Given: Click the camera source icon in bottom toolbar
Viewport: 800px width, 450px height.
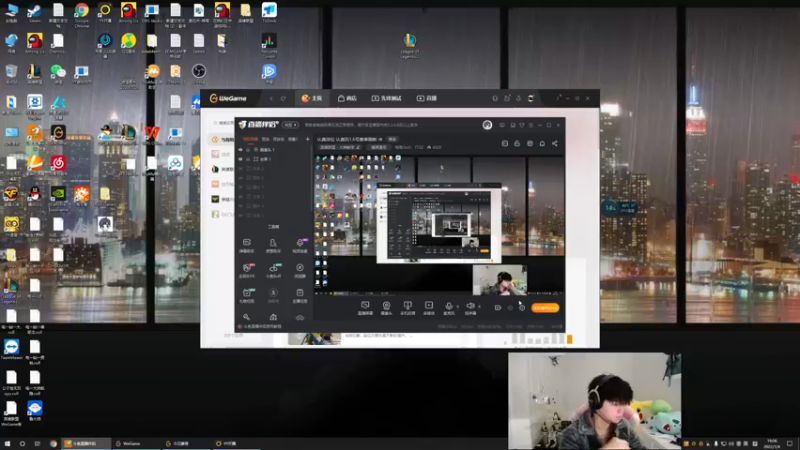Looking at the screenshot, I should coord(386,305).
